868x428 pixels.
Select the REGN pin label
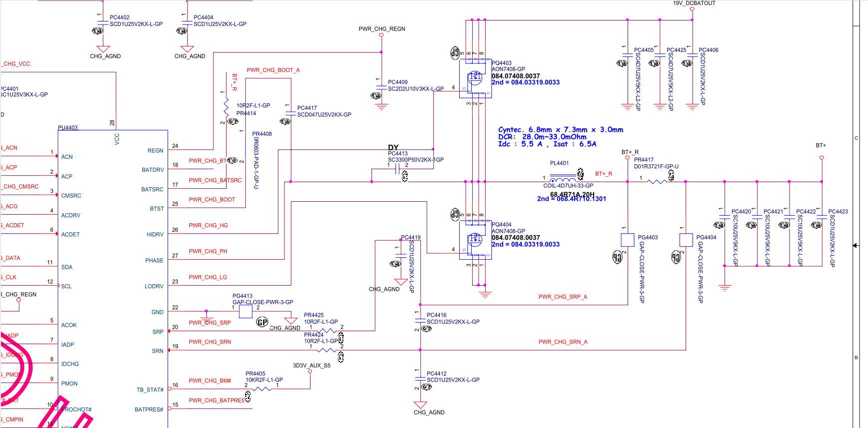(155, 151)
